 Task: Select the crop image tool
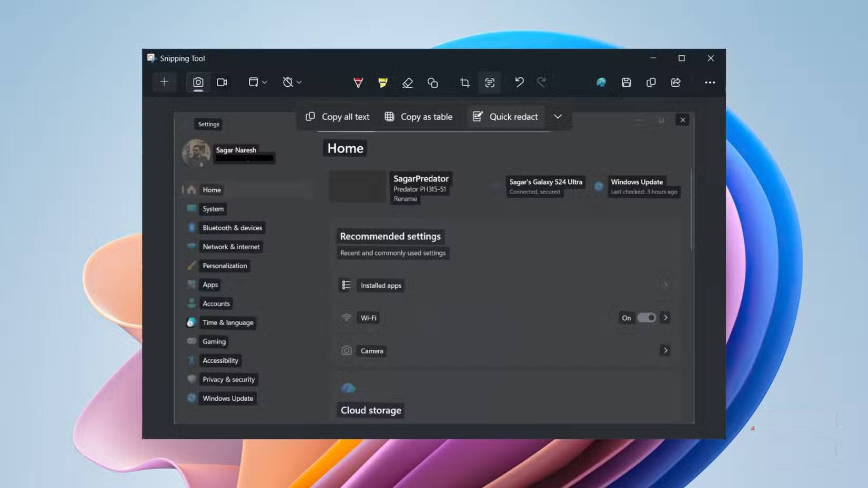click(464, 83)
